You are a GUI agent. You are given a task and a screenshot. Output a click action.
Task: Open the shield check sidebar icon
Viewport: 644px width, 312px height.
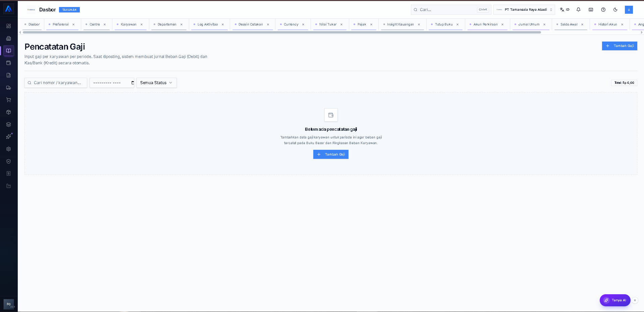(x=9, y=162)
